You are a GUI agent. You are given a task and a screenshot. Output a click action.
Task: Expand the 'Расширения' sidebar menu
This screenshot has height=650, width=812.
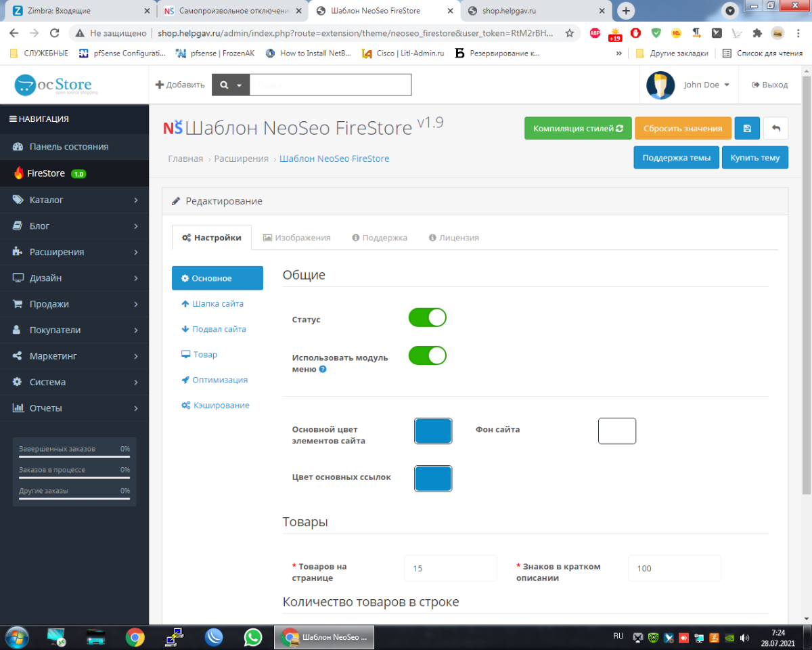point(74,252)
